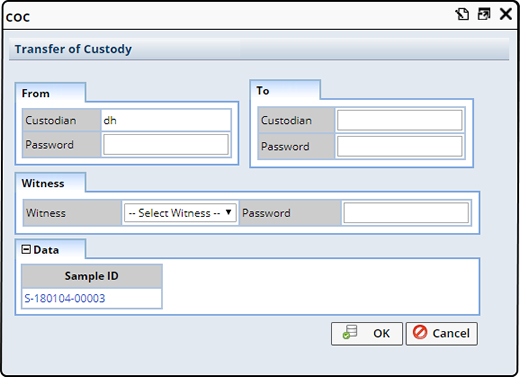Select the From tab header

36,93
